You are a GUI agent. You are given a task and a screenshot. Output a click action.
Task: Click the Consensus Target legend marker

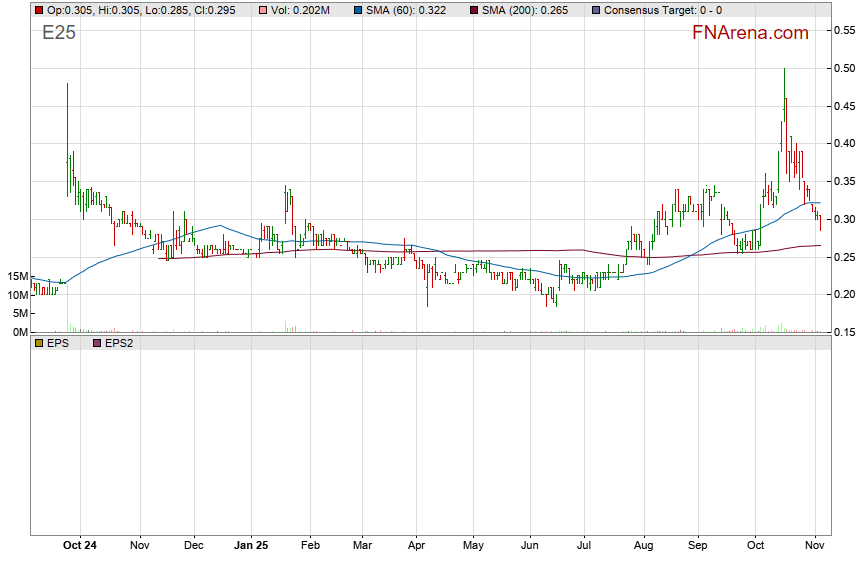pos(597,9)
